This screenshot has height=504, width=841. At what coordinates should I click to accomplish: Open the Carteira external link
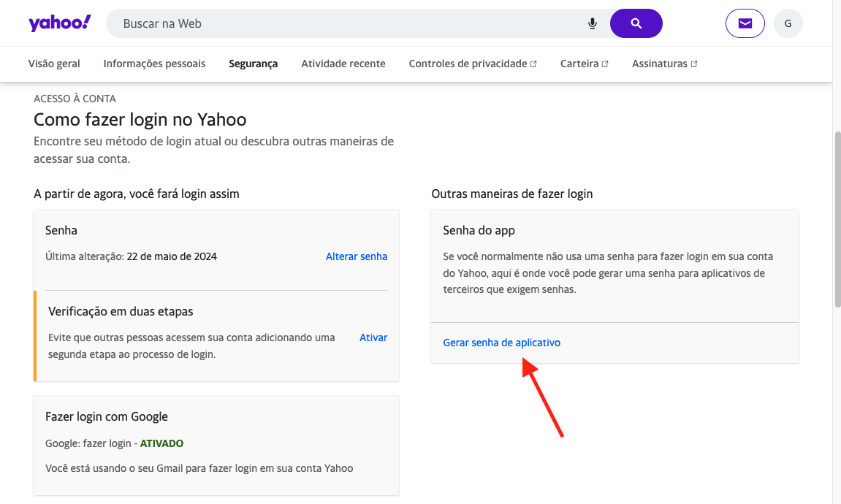click(584, 64)
